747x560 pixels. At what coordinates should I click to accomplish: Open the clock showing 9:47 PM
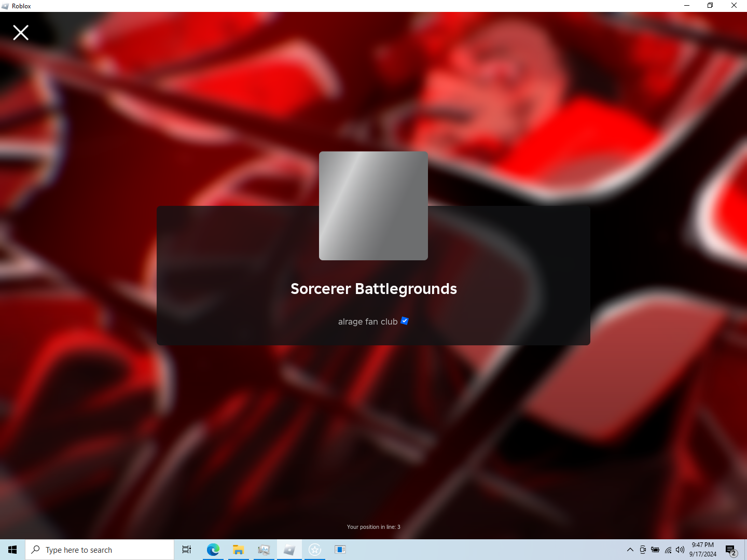[703, 550]
